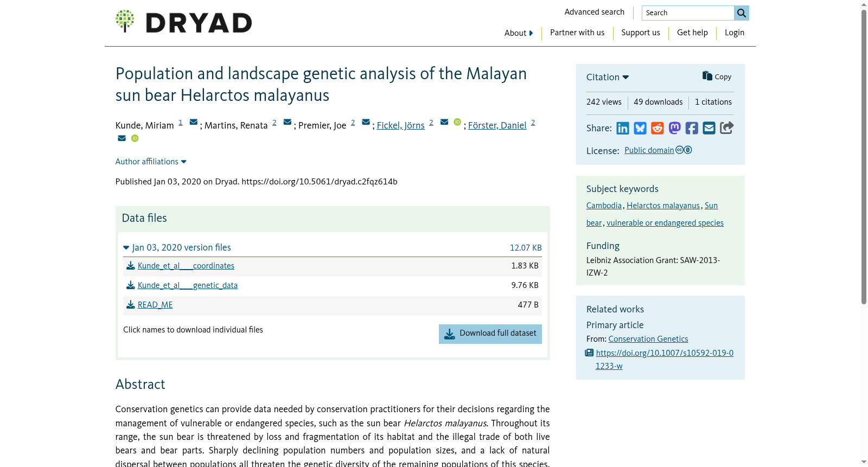The width and height of the screenshot is (868, 467).
Task: Download the READ_ME file by name
Action: click(155, 305)
